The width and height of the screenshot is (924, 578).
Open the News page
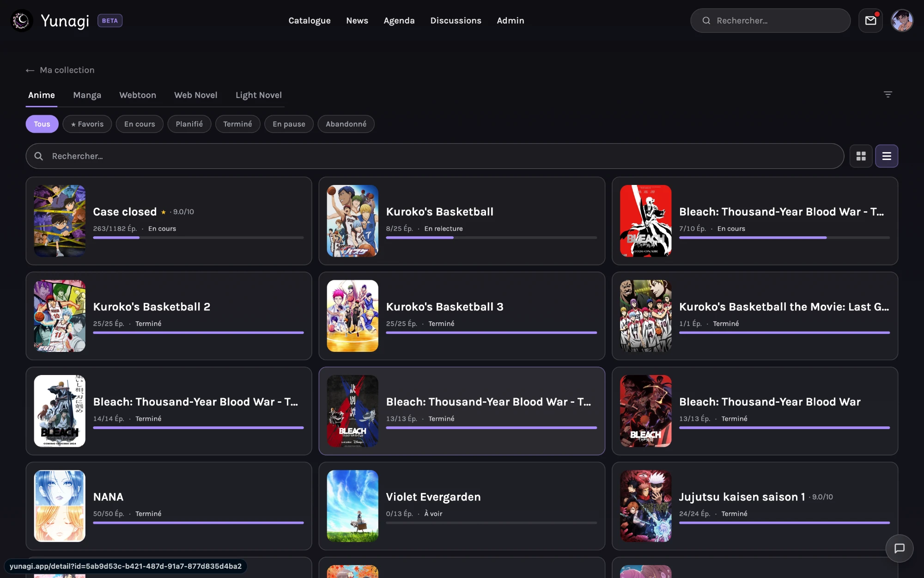click(x=357, y=21)
